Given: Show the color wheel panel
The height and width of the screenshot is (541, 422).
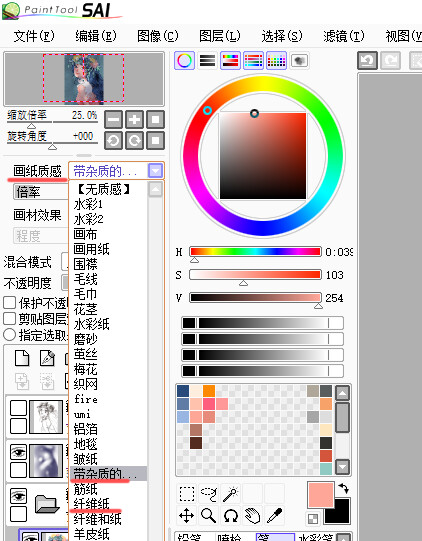Looking at the screenshot, I should click(184, 61).
